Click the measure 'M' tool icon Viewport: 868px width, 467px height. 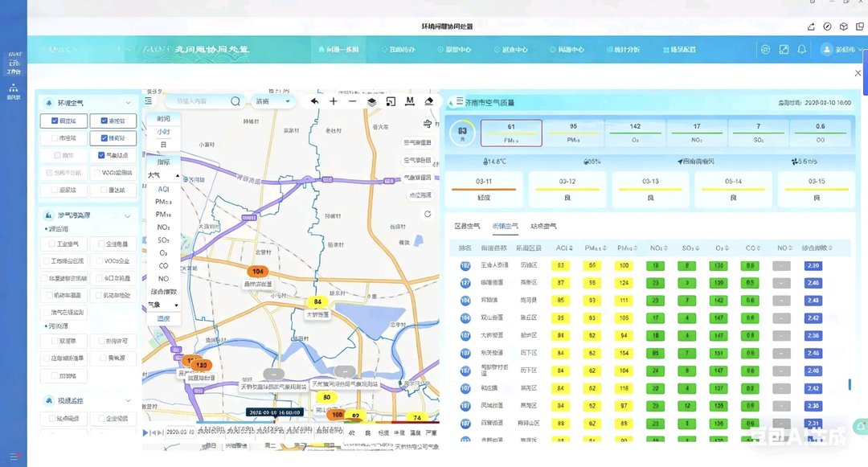[410, 101]
